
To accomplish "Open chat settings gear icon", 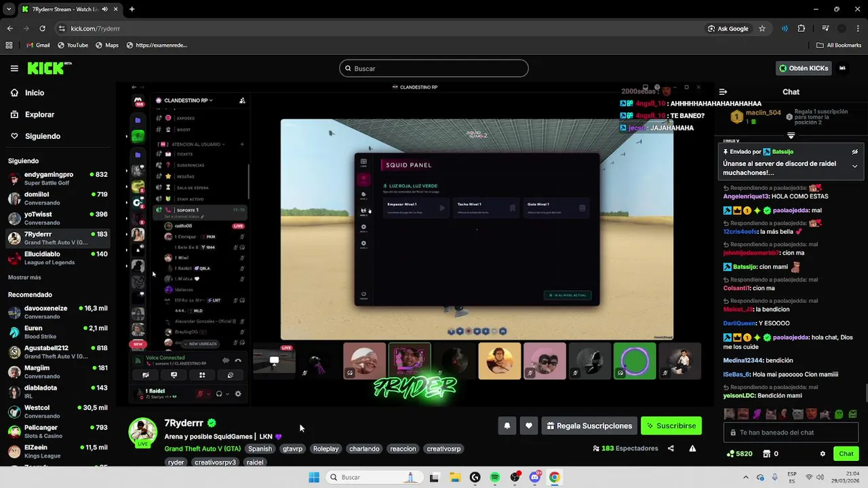I will click(x=823, y=453).
